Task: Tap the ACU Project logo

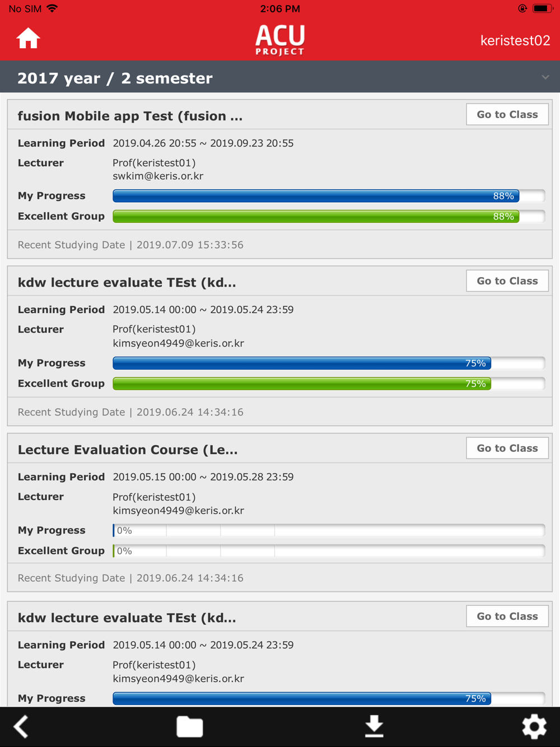Action: pyautogui.click(x=280, y=40)
